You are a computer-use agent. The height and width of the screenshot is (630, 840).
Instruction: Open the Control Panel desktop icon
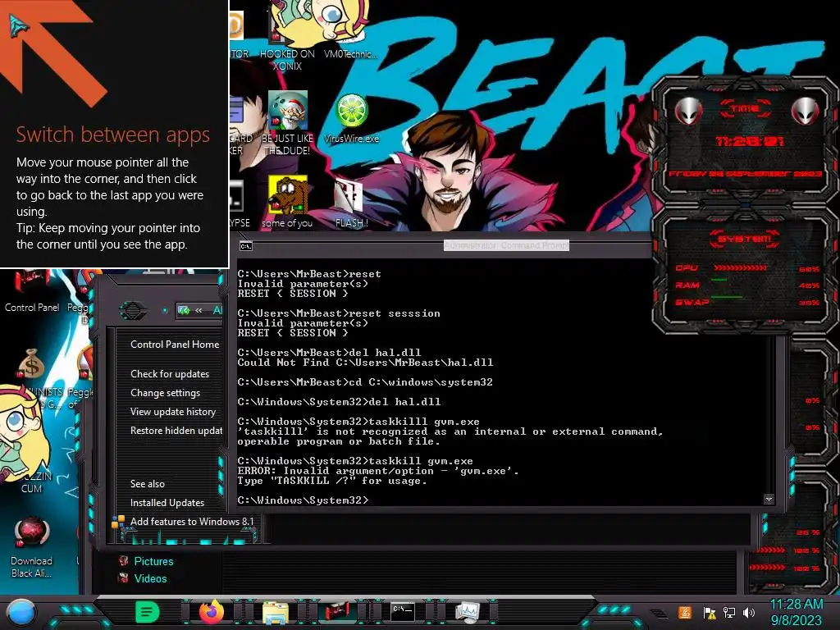click(x=32, y=292)
